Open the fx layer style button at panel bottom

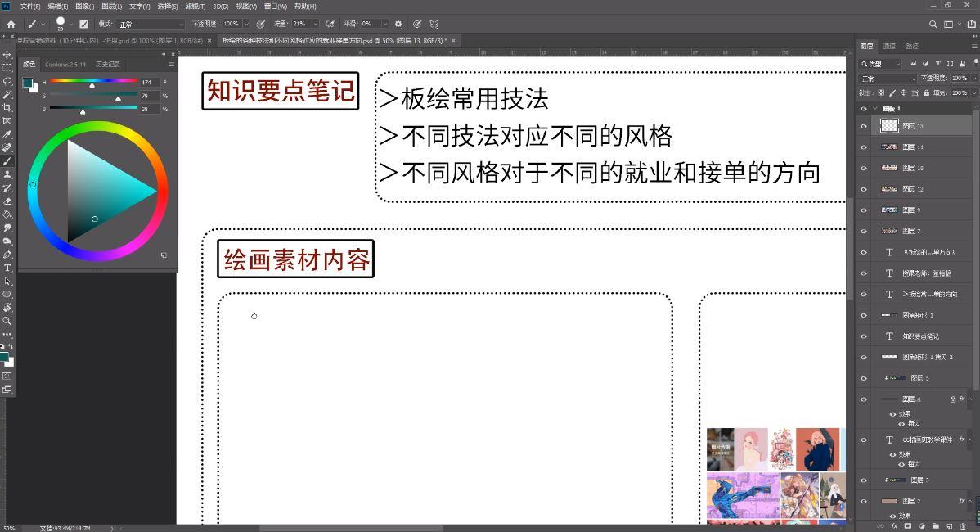pyautogui.click(x=894, y=526)
